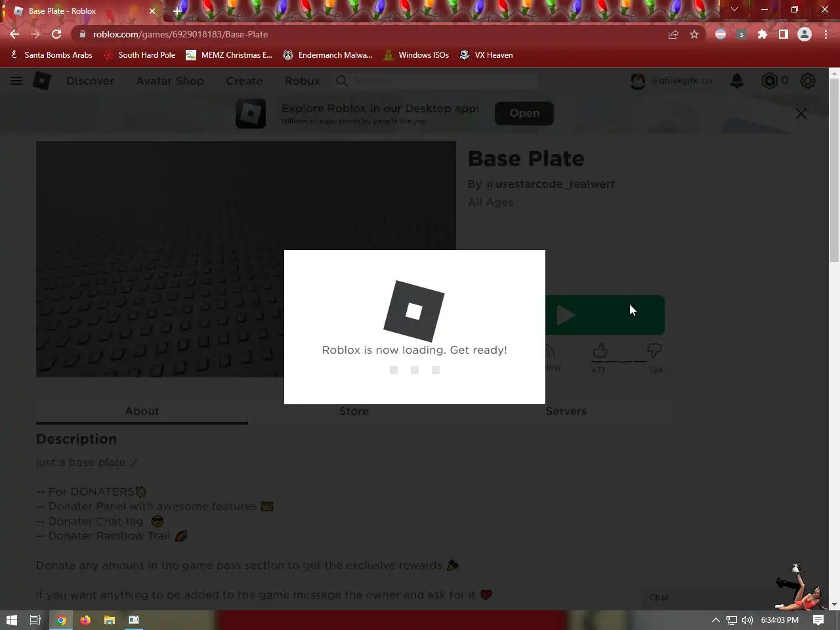Viewport: 840px width, 630px height.
Task: Click Open for the desktop app
Action: click(524, 113)
